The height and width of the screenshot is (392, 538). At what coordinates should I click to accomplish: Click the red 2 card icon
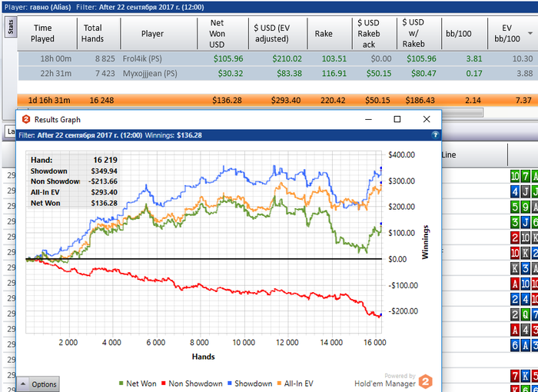tap(515, 238)
